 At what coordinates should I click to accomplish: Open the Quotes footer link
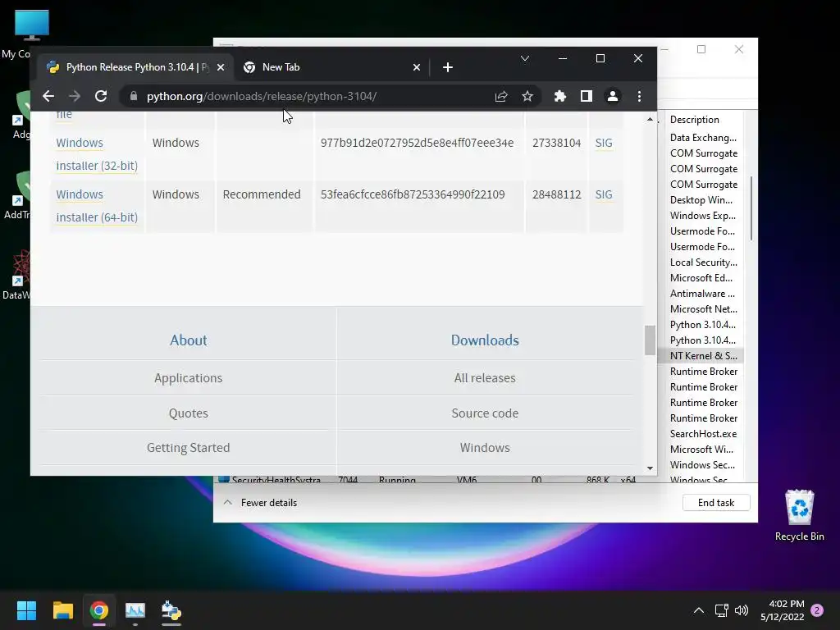[188, 413]
